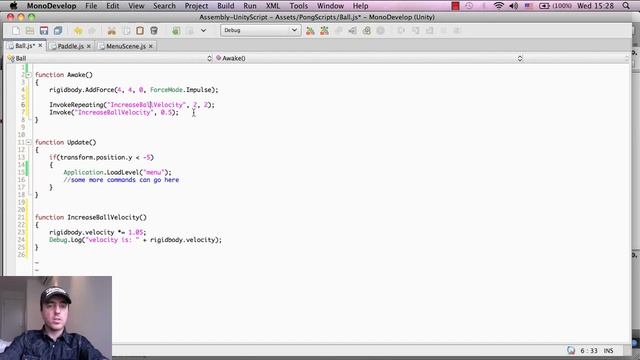Open the Tools menu
The height and width of the screenshot is (360, 640).
(x=299, y=6)
